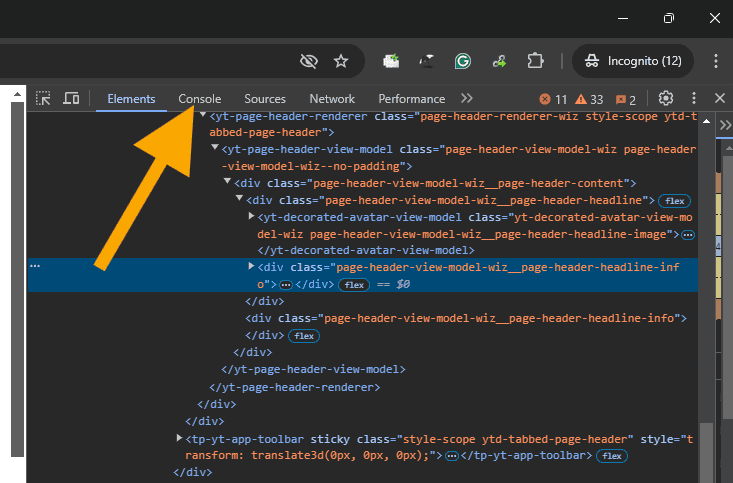Click the Incognito (12) indicator button
733x483 pixels.
point(633,61)
